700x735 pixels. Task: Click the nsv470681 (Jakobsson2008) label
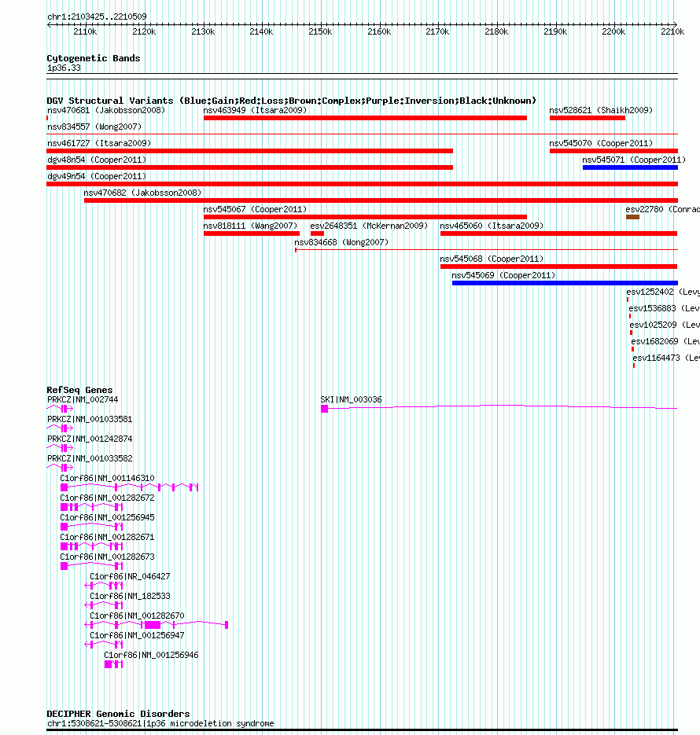pos(106,110)
